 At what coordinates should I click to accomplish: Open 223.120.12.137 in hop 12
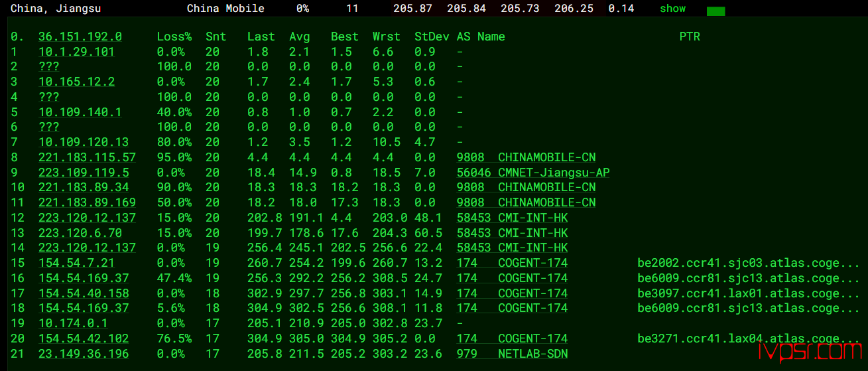coord(87,218)
